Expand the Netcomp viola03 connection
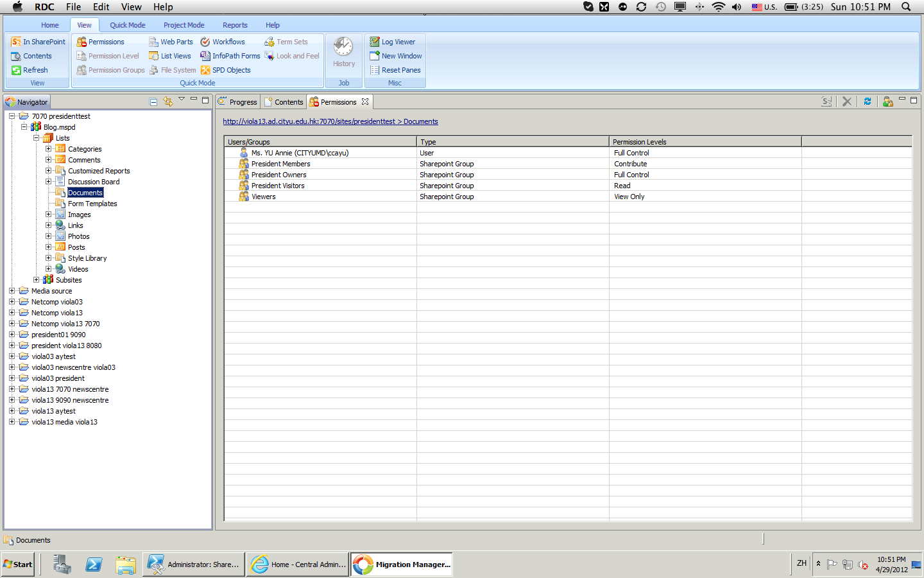Image resolution: width=924 pixels, height=578 pixels. pos(12,302)
